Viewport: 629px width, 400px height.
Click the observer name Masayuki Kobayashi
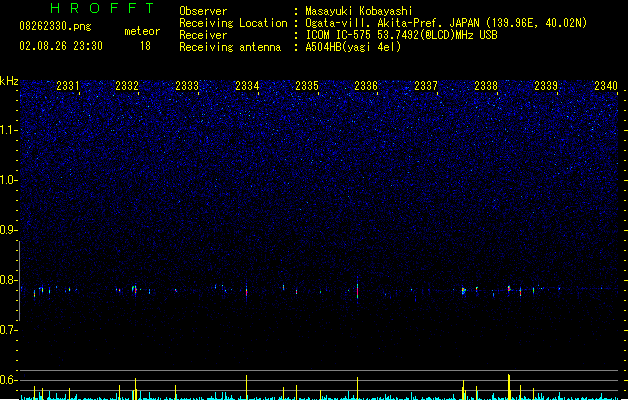tap(359, 11)
